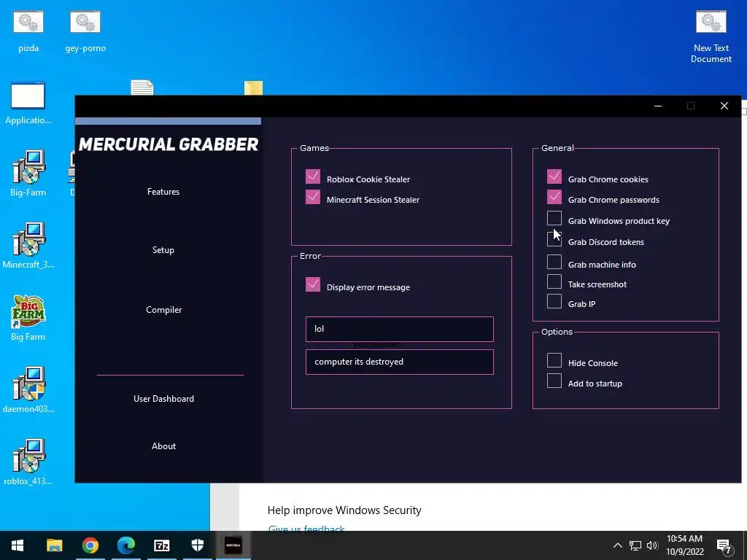Viewport: 747px width, 560px height.
Task: Enable Take screenshot option
Action: pyautogui.click(x=554, y=281)
